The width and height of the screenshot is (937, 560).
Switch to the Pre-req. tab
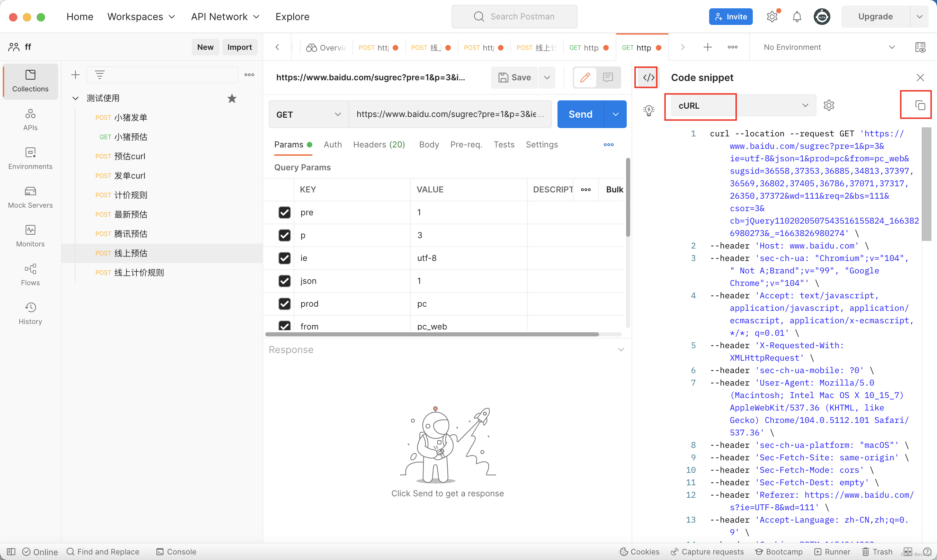click(466, 145)
